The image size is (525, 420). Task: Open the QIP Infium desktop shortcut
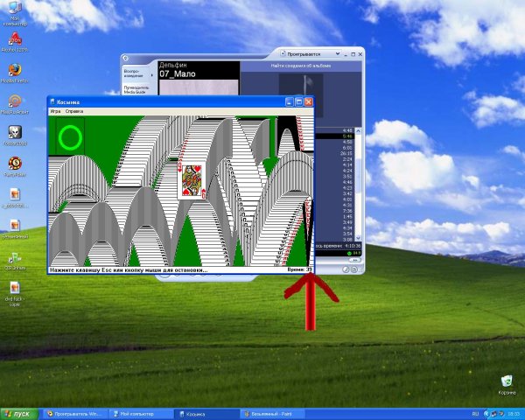click(x=15, y=258)
